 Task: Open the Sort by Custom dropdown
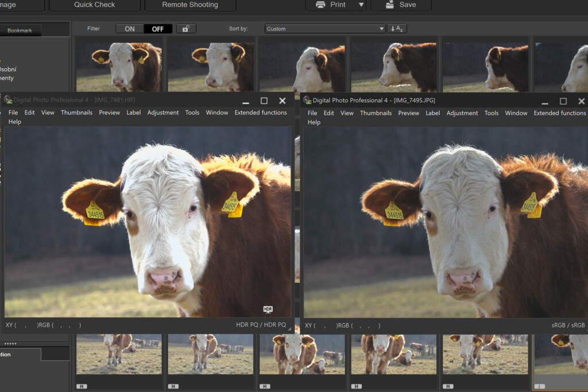tap(325, 29)
